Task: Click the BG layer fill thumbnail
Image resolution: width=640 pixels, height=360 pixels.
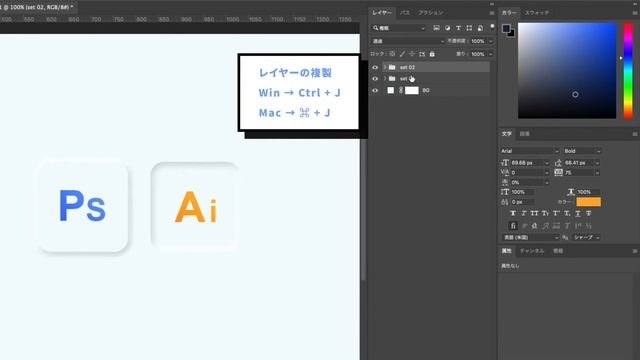Action: click(391, 91)
